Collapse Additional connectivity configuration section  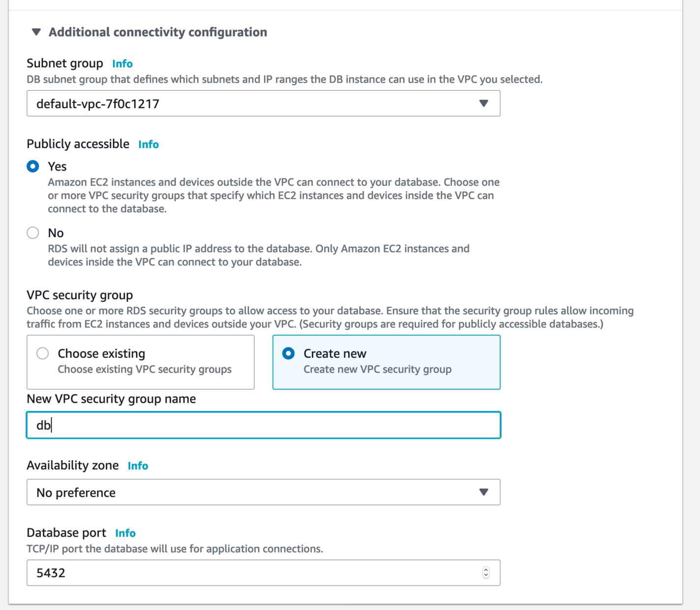[x=36, y=32]
